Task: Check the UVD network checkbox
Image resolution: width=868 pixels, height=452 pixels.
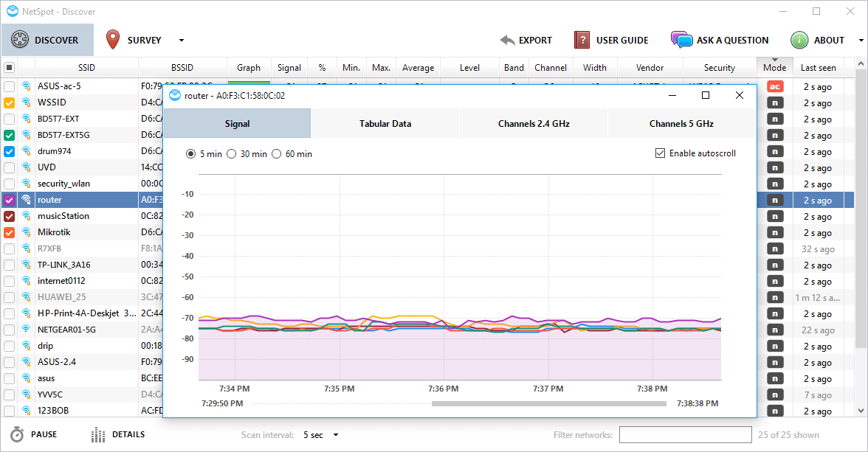Action: pos(9,167)
